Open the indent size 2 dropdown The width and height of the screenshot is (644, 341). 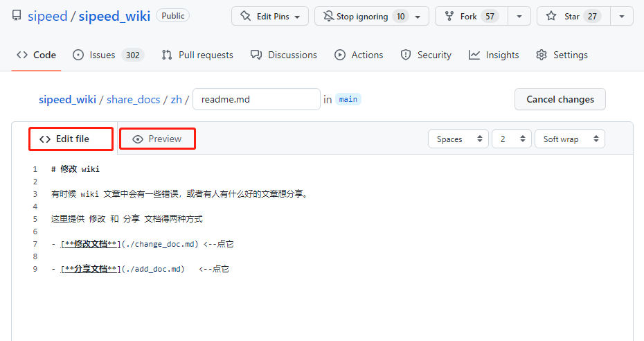511,139
